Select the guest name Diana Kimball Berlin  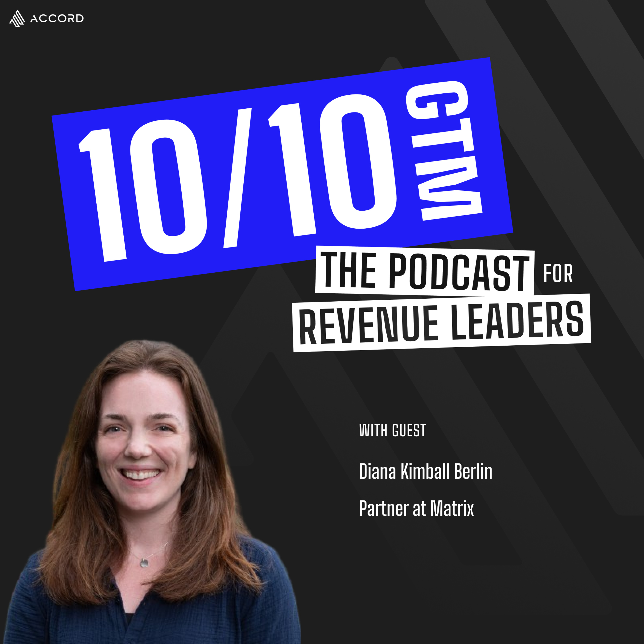pyautogui.click(x=426, y=471)
